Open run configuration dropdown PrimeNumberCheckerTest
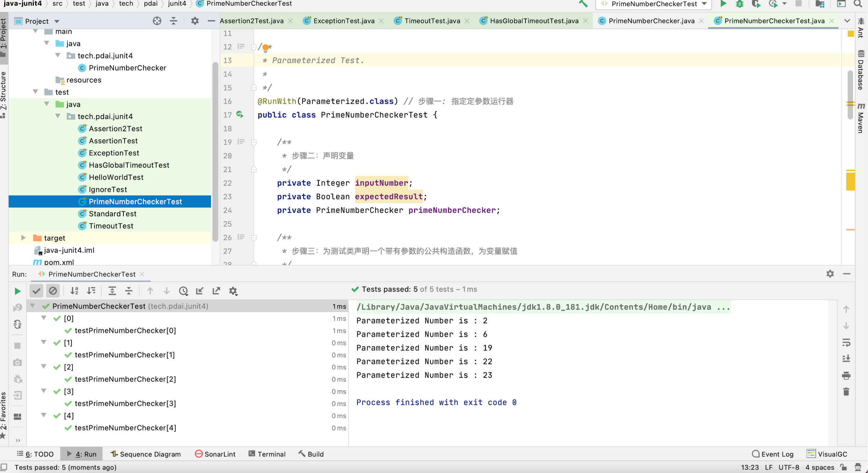 [x=653, y=4]
